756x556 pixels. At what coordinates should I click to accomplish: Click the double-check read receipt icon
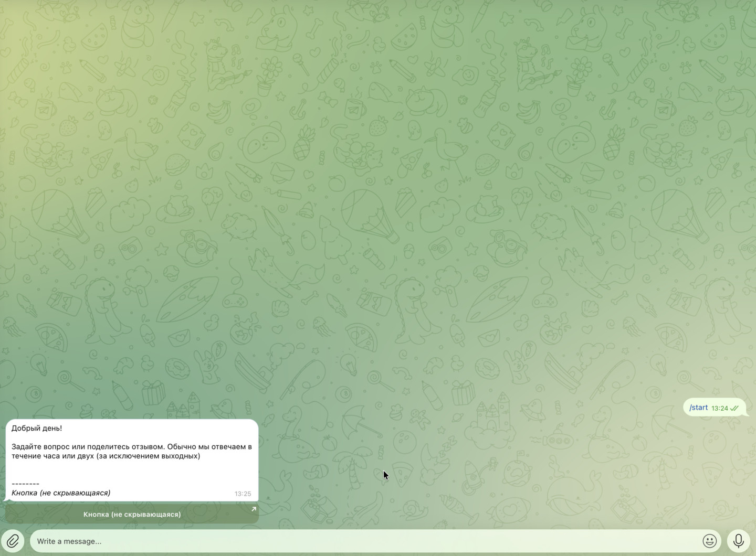click(x=734, y=408)
